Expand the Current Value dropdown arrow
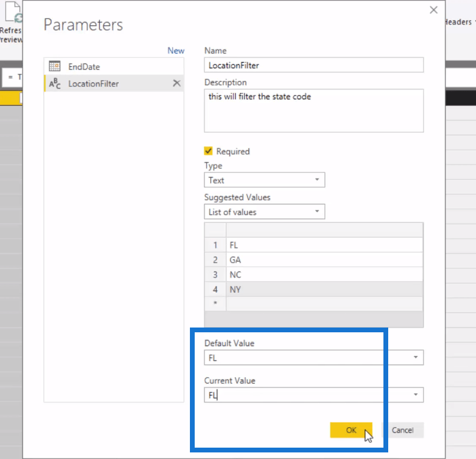Image resolution: width=476 pixels, height=459 pixels. [x=416, y=394]
